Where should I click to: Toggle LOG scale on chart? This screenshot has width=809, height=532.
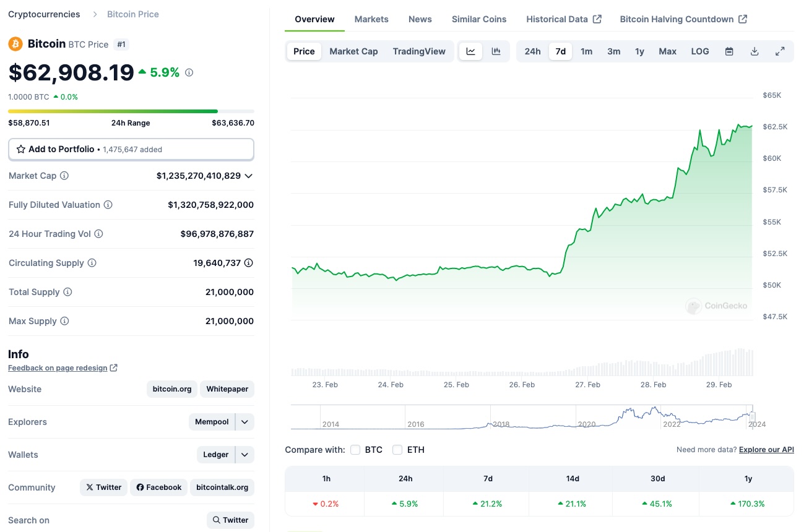point(700,51)
